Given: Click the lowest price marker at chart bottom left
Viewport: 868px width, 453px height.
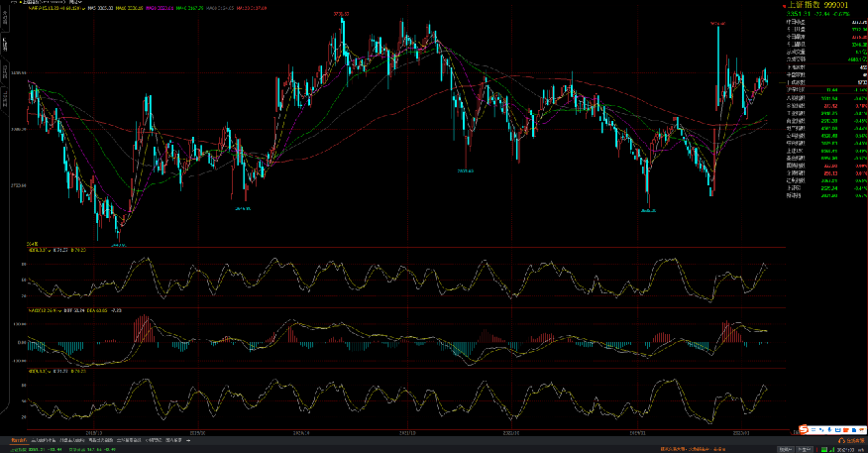Looking at the screenshot, I should pyautogui.click(x=117, y=245).
